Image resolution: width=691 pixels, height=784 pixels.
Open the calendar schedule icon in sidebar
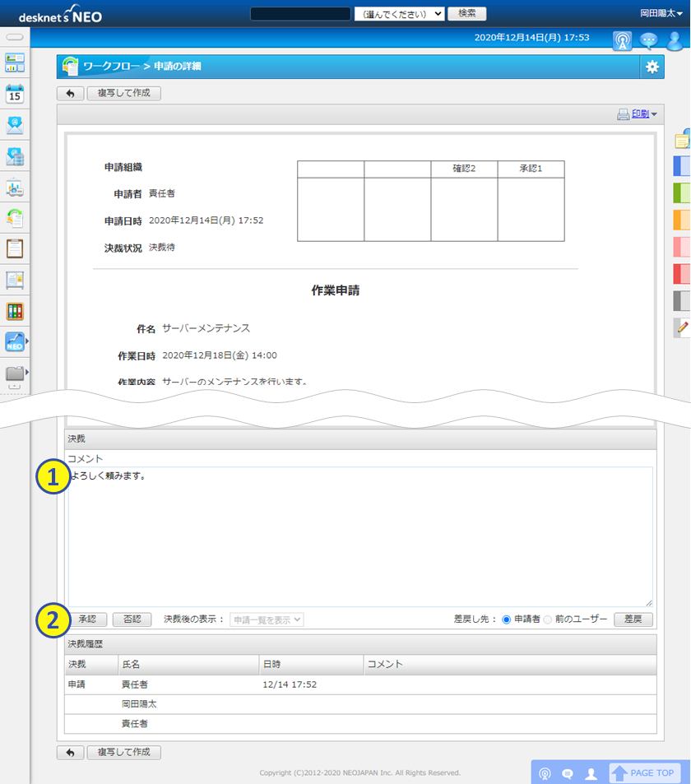15,94
